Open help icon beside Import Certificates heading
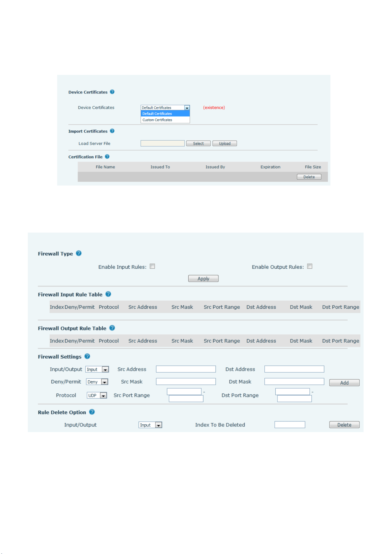This screenshot has height=554, width=392. [112, 131]
